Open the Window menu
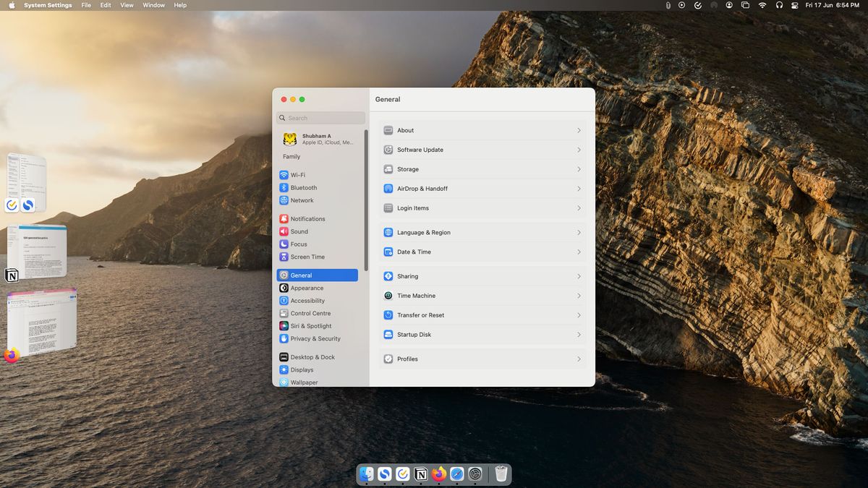 (153, 5)
